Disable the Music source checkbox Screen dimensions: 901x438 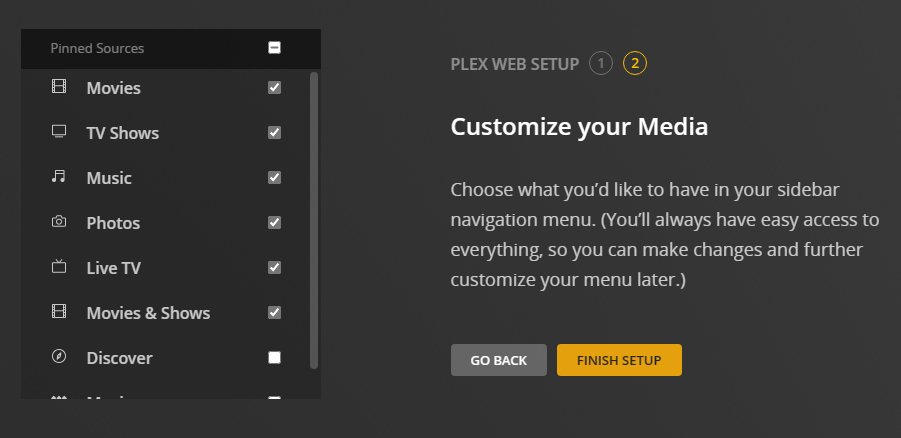coord(275,178)
